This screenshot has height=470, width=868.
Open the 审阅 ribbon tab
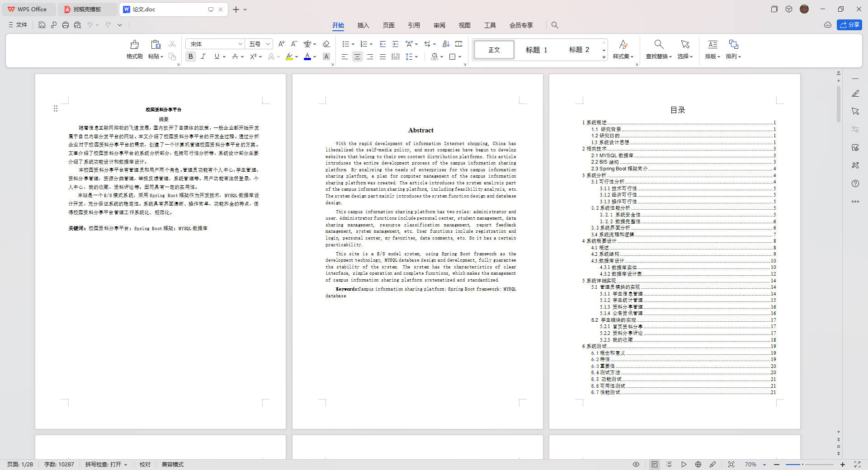tap(439, 25)
